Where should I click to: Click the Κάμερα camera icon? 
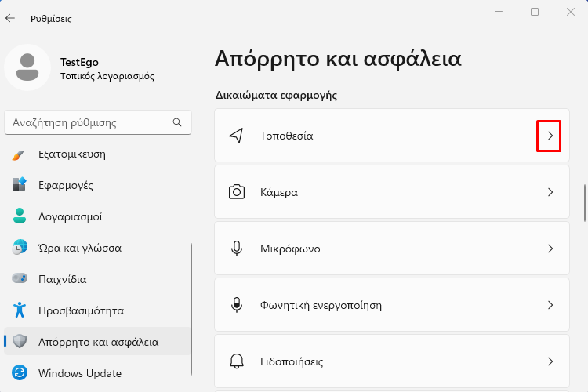[237, 192]
